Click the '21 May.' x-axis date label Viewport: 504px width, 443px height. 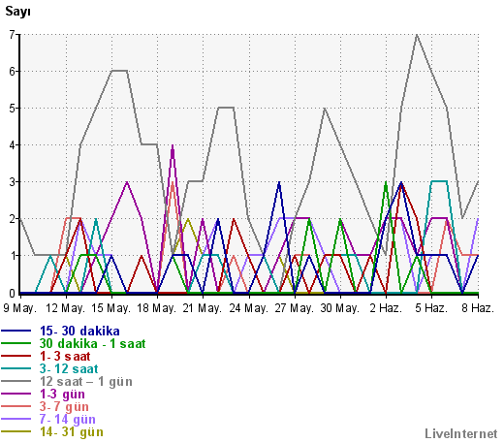tap(203, 308)
